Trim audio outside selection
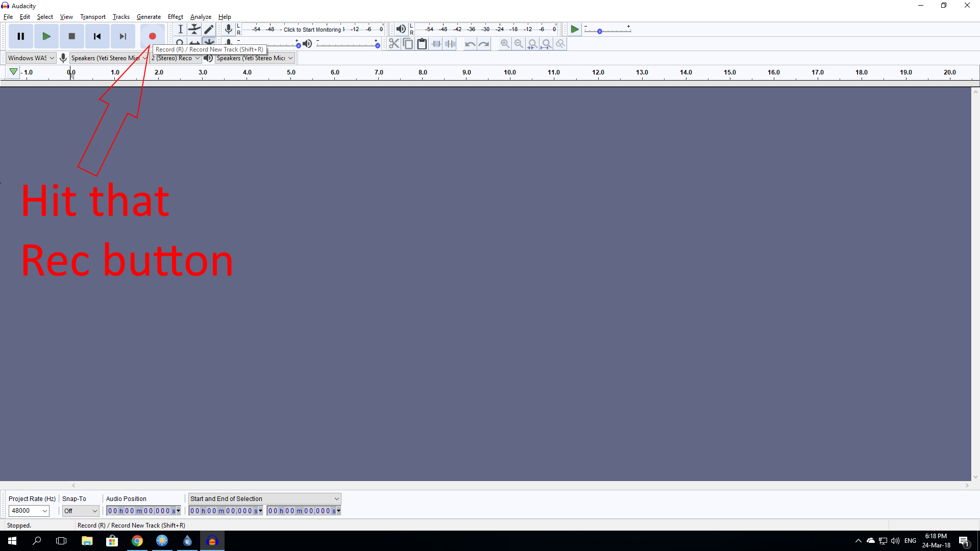This screenshot has width=980, height=551. [436, 44]
